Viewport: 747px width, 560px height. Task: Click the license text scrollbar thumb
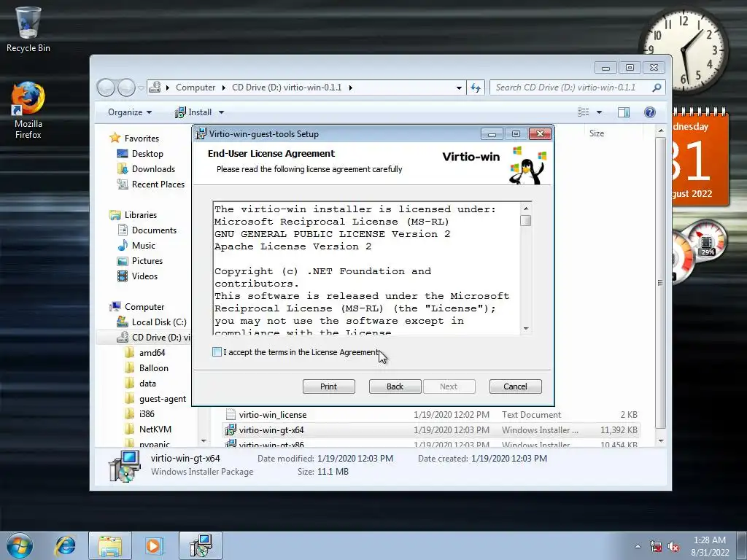pos(526,220)
